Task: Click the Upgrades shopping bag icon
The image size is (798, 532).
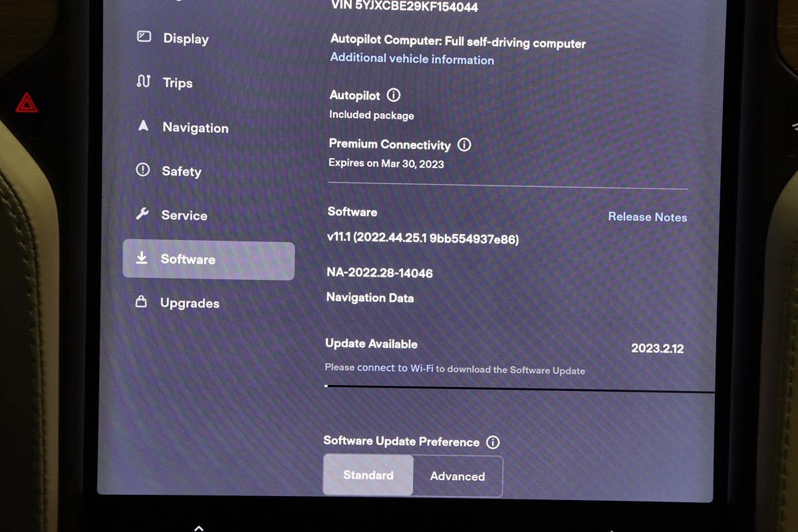Action: coord(141,302)
